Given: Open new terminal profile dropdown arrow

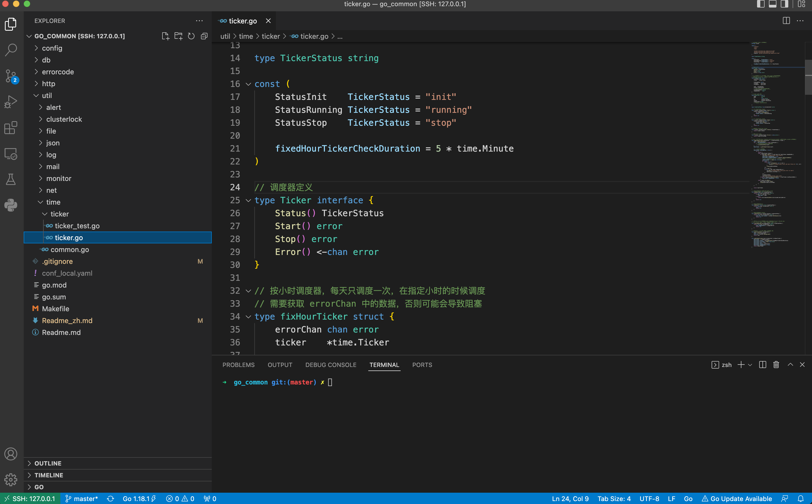Looking at the screenshot, I should click(x=750, y=365).
